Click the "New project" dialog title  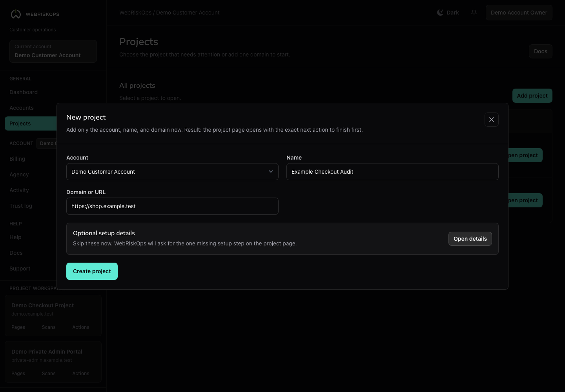(x=86, y=117)
